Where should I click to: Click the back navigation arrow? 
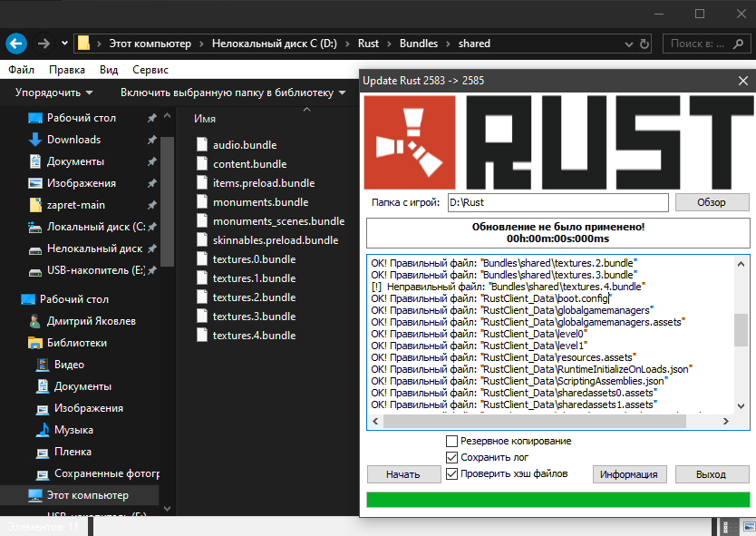pyautogui.click(x=15, y=43)
